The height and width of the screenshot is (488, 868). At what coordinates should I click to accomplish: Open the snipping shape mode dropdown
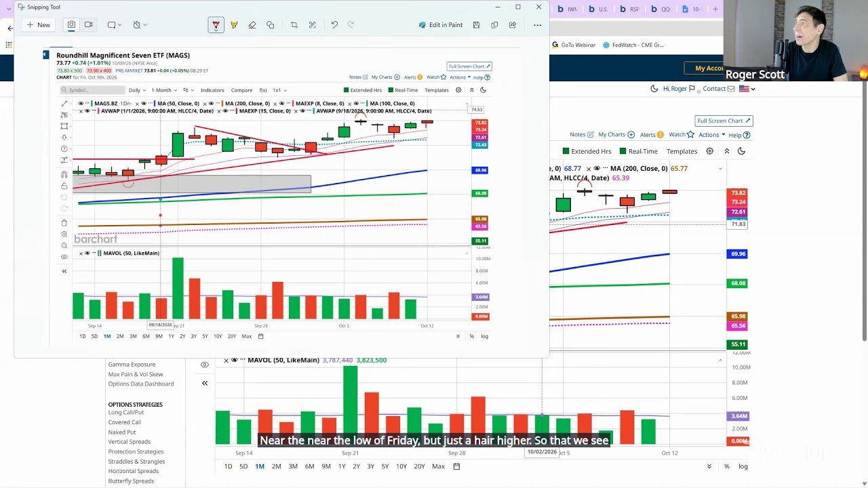114,25
